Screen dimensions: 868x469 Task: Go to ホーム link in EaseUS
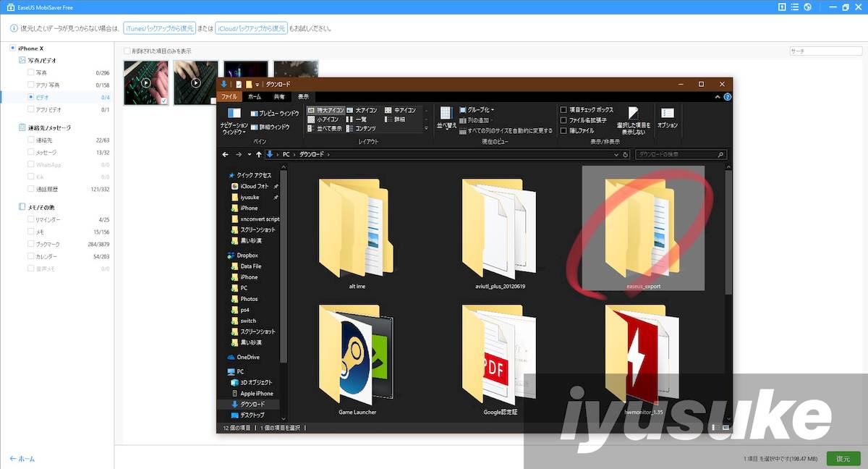click(22, 459)
